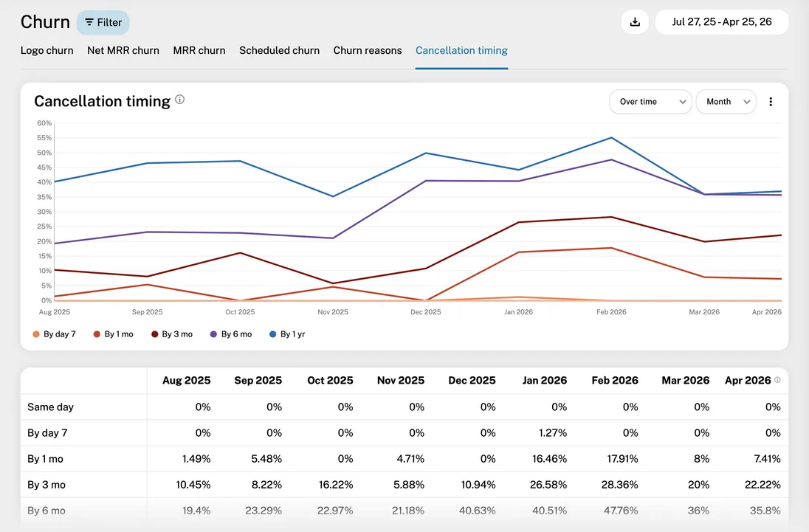Image resolution: width=809 pixels, height=532 pixels.
Task: Click the 28.36% cell in By 3 mo row
Action: click(619, 485)
